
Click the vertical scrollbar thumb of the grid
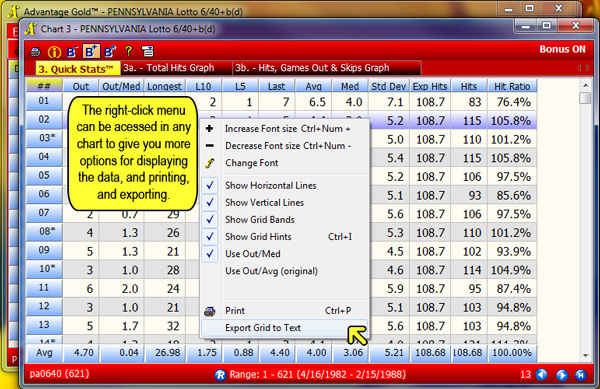tap(585, 98)
